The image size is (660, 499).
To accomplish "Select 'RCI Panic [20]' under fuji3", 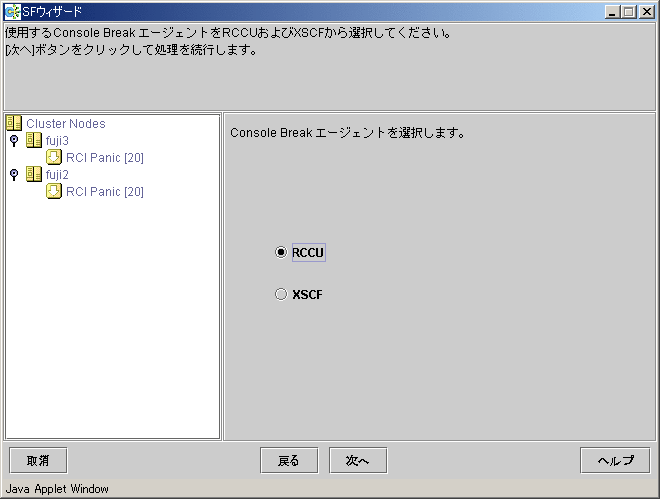I will click(105, 158).
